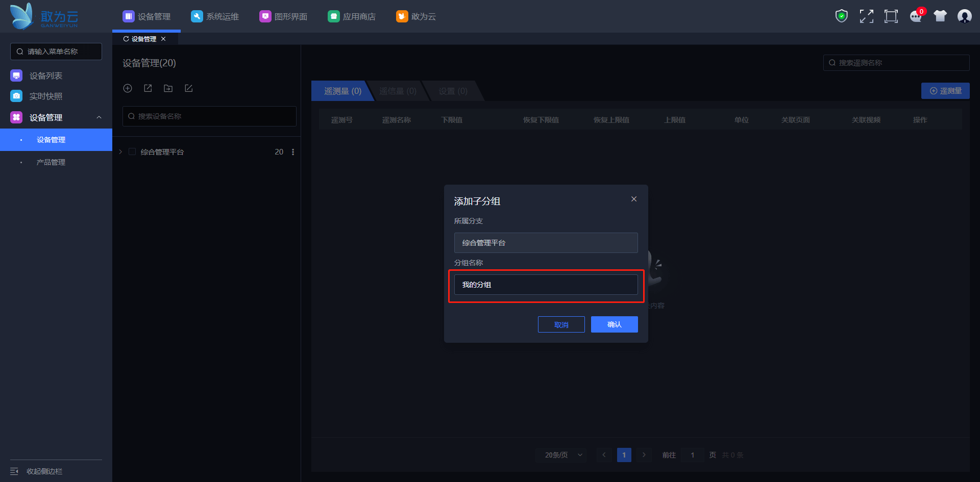980x482 pixels.
Task: Focus the 搜索设备名称 search box
Action: pos(209,116)
